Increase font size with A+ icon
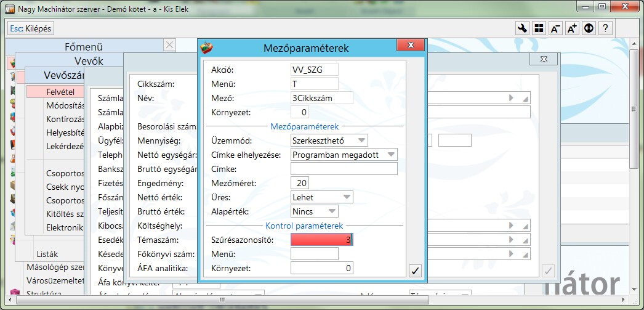This screenshot has width=644, height=310. [572, 28]
